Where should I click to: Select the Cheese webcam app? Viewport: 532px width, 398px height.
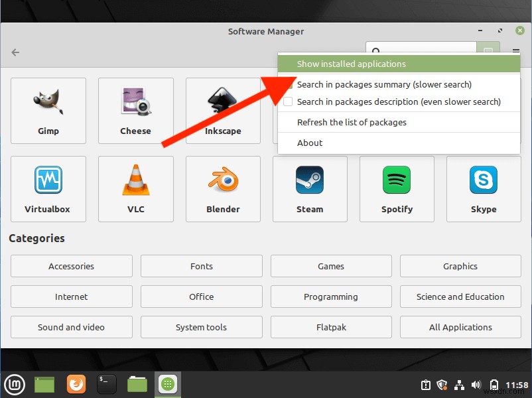coord(135,110)
